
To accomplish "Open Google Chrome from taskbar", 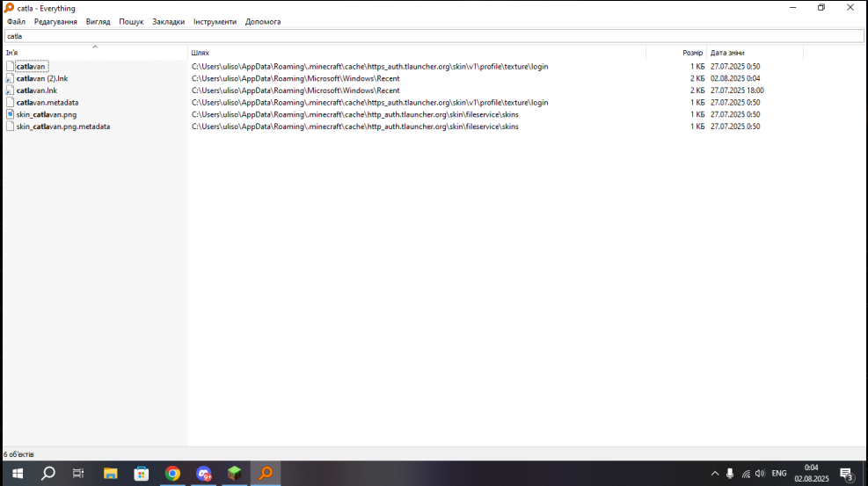I will (172, 474).
